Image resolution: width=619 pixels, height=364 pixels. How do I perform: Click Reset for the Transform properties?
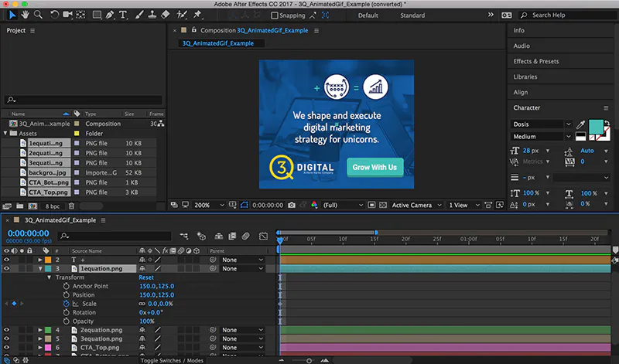(x=146, y=277)
